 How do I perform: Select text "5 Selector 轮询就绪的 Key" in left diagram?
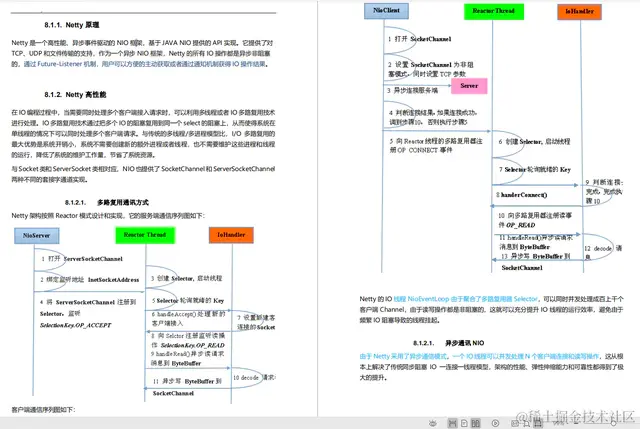coord(188,300)
